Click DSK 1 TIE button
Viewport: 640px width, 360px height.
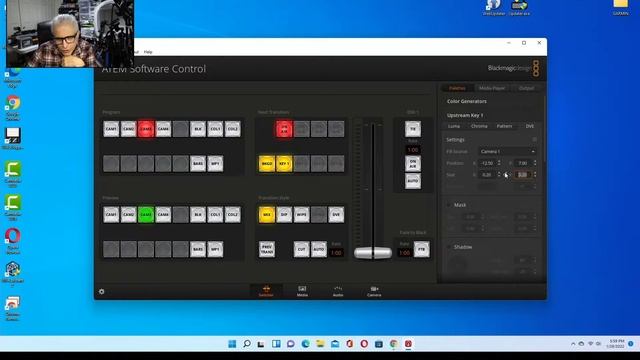[x=413, y=129]
